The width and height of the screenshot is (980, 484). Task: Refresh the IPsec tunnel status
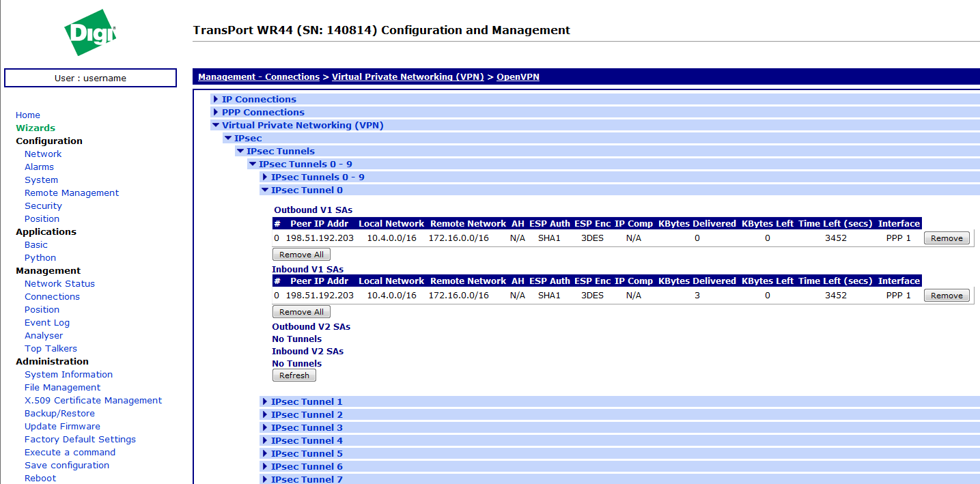(294, 375)
